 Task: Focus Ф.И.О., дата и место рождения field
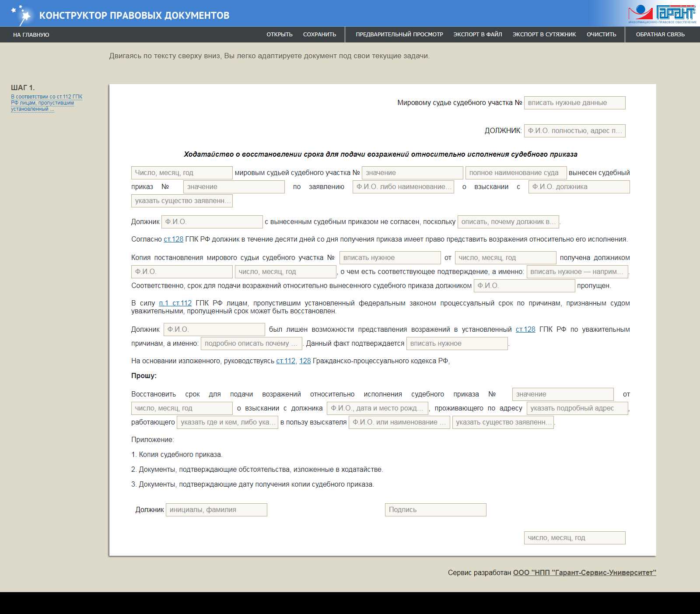378,408
